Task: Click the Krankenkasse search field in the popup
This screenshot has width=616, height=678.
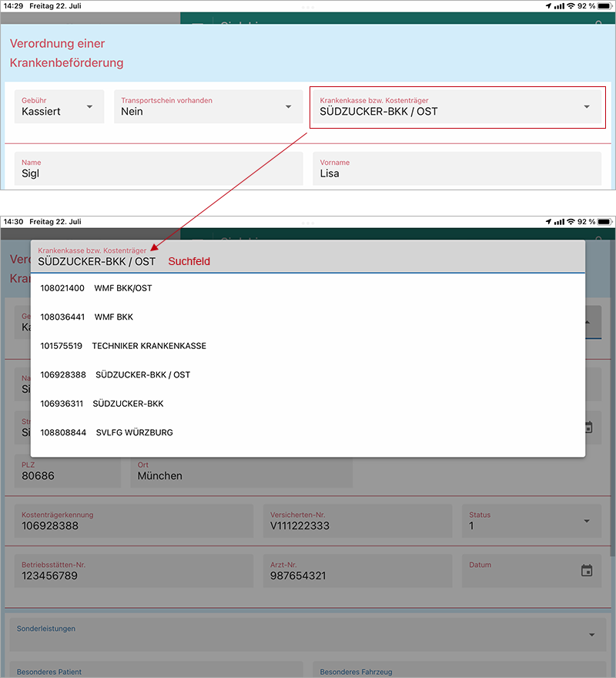Action: click(x=308, y=257)
